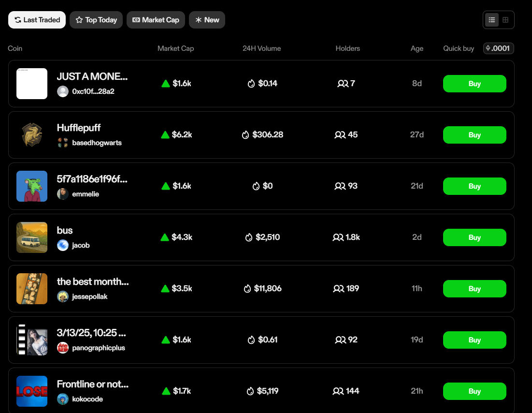The width and height of the screenshot is (532, 413).
Task: Select the grid view layout icon
Action: click(505, 20)
